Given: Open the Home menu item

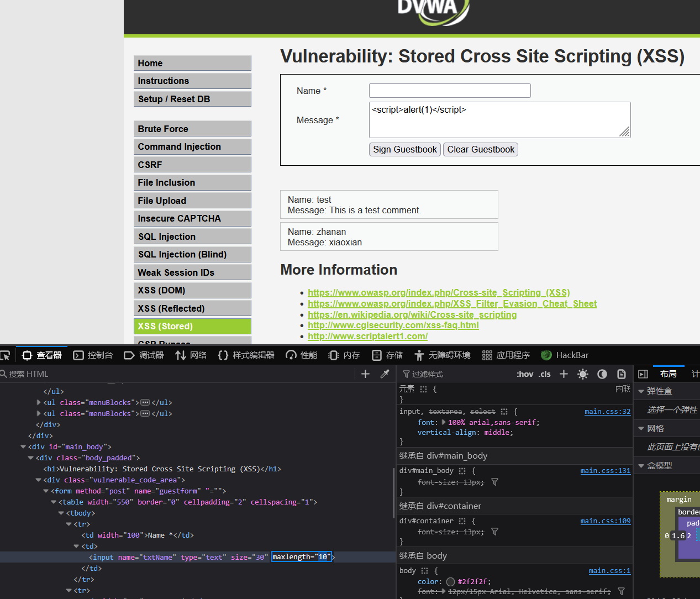Looking at the screenshot, I should pyautogui.click(x=192, y=63).
